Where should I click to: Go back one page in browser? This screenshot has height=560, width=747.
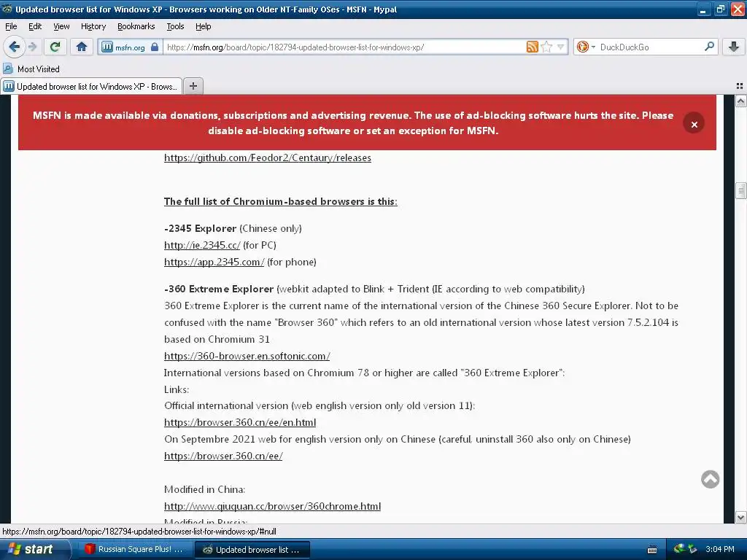(14, 47)
